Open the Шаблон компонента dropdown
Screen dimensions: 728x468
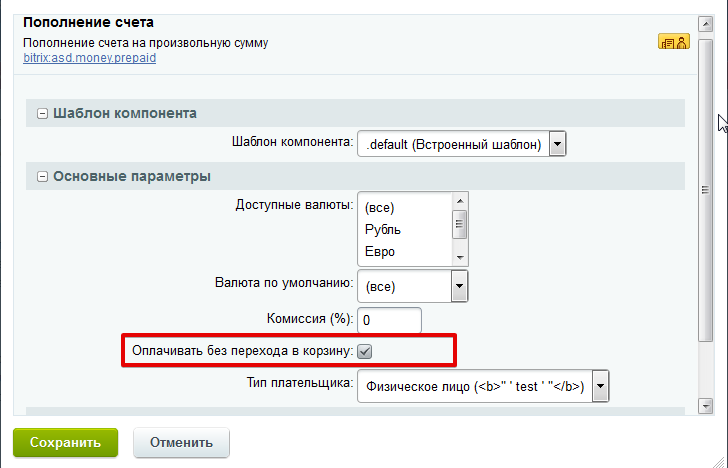(x=462, y=144)
